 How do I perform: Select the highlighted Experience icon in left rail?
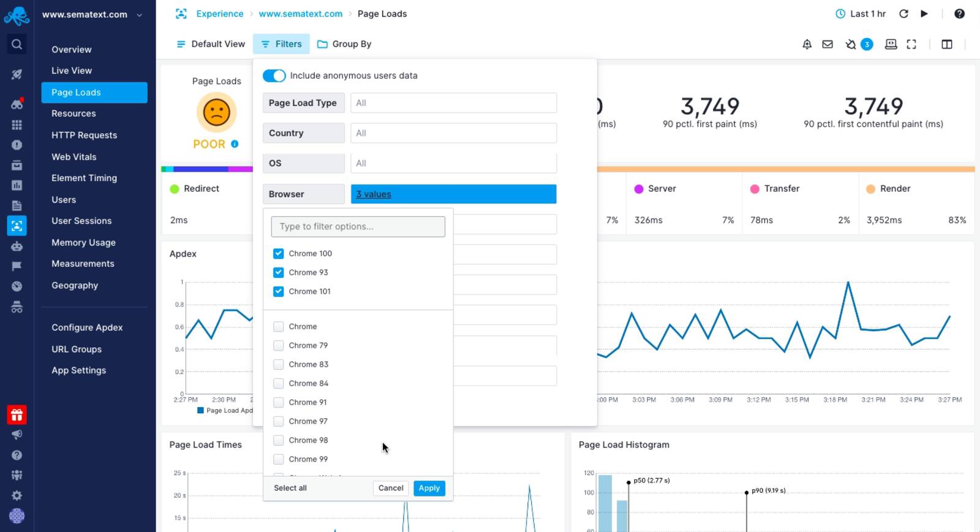[17, 226]
